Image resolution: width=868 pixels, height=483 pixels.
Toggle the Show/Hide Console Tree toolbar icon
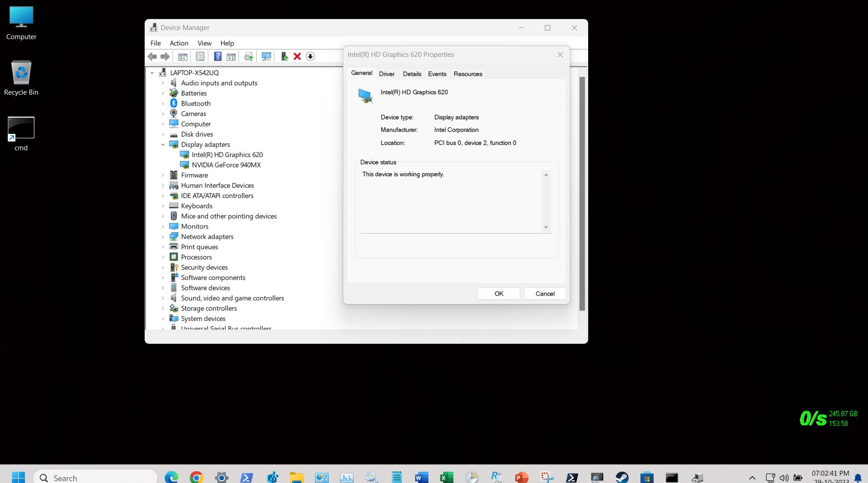[x=183, y=56]
